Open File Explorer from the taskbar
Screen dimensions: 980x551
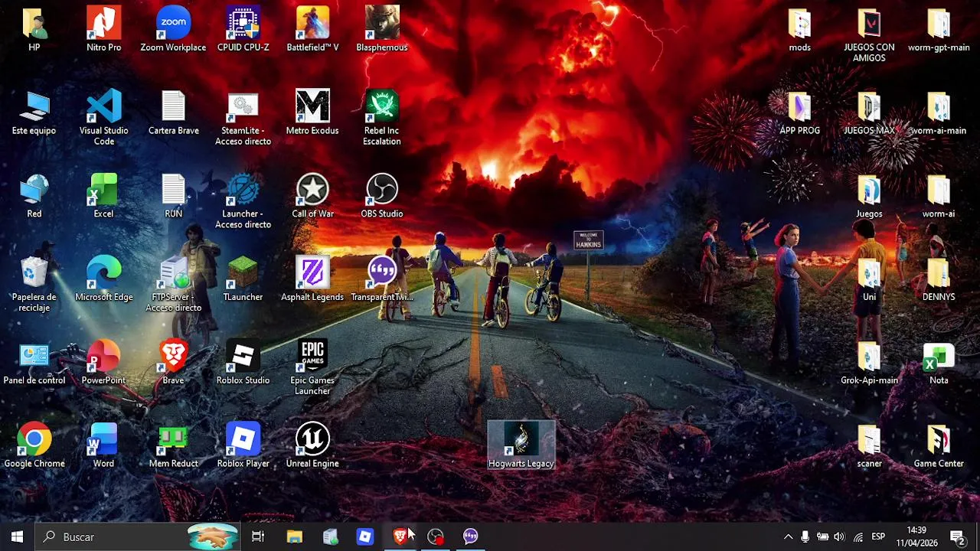[294, 536]
